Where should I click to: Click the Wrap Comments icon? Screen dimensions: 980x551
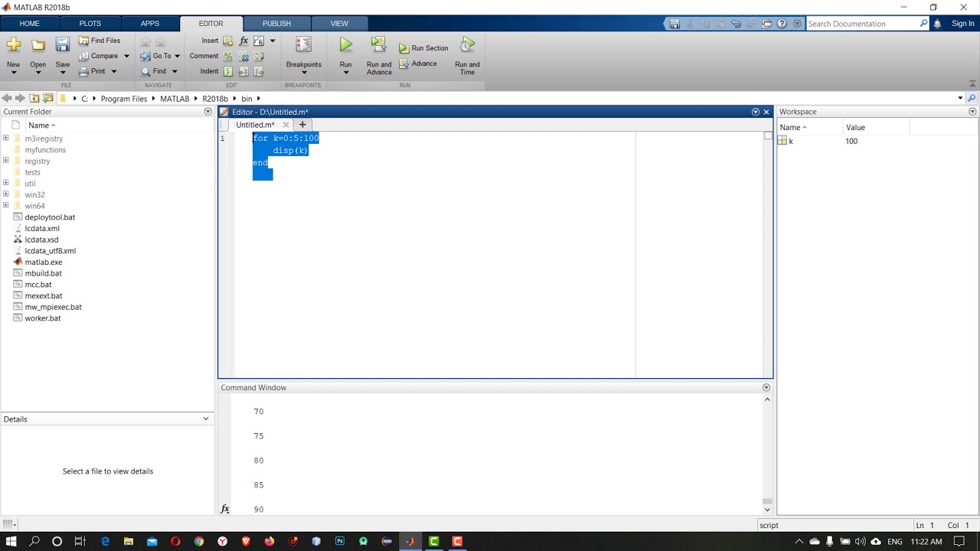[259, 56]
